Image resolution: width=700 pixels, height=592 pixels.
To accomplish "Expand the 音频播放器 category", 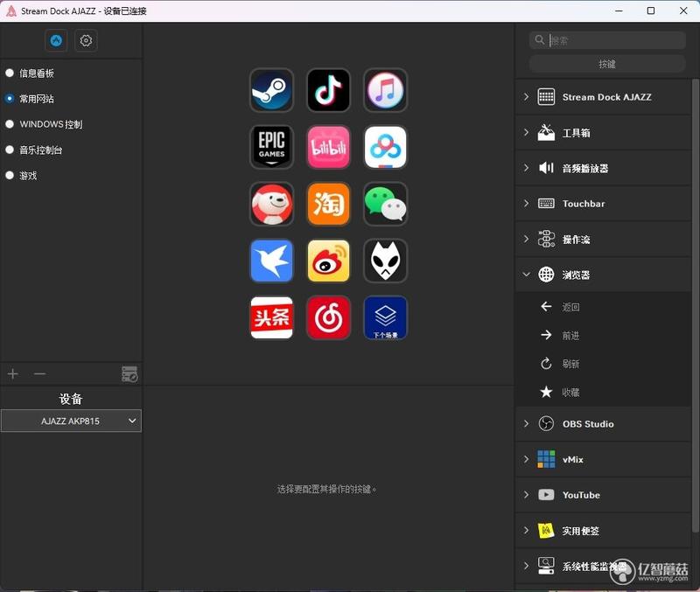I will (x=605, y=168).
